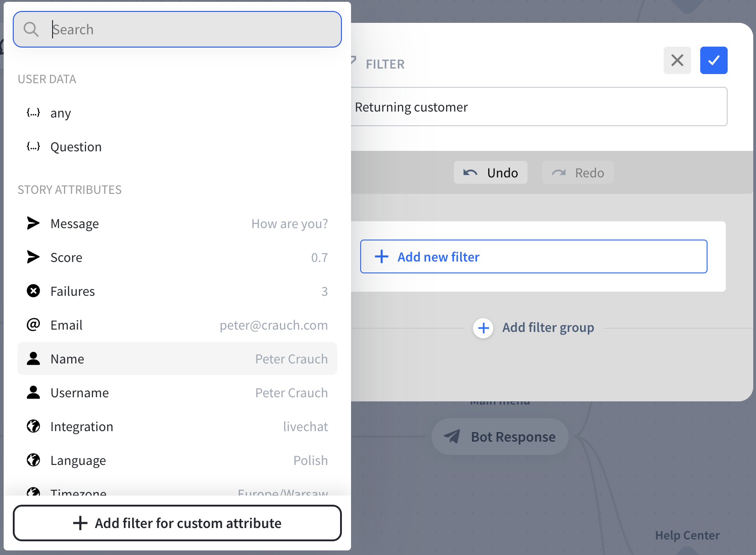Image resolution: width=756 pixels, height=555 pixels.
Task: Click the Email @ icon
Action: click(33, 325)
